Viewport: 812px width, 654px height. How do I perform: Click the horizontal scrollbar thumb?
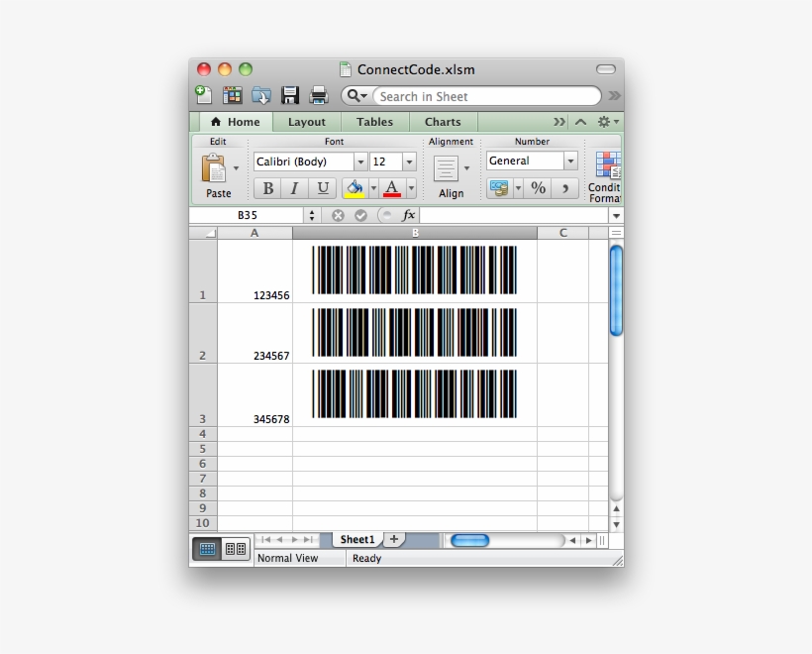point(470,540)
